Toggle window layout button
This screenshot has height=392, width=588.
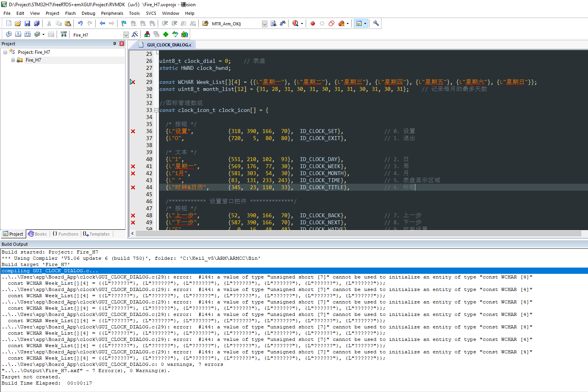click(x=359, y=23)
